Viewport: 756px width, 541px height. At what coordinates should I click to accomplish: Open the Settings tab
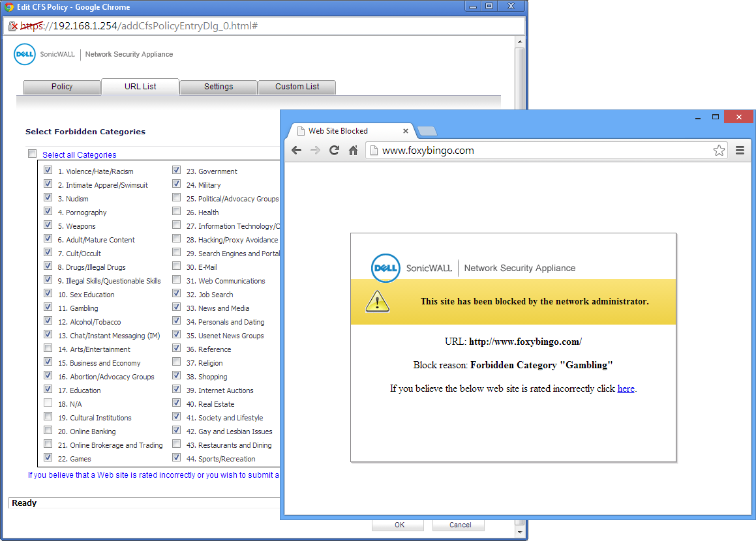point(219,87)
